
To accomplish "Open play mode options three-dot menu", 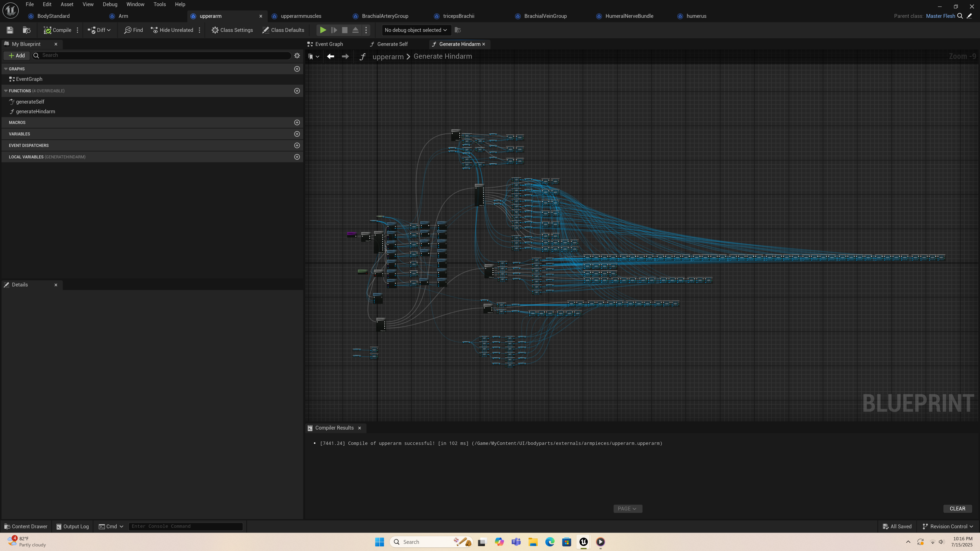I will pos(366,30).
